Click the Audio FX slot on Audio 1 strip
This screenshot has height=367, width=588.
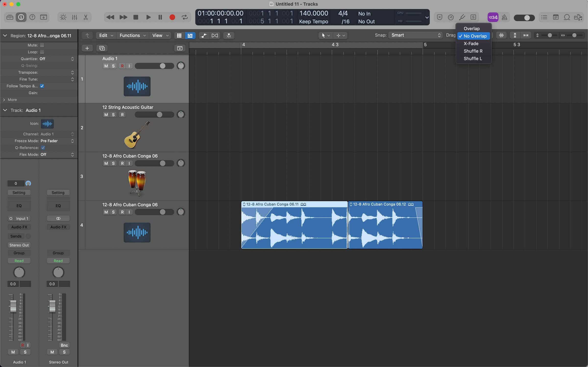pos(19,227)
